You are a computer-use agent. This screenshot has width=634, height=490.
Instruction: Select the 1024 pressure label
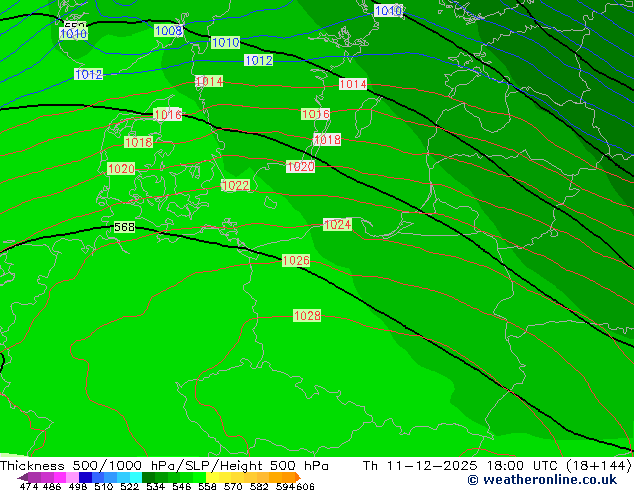338,224
